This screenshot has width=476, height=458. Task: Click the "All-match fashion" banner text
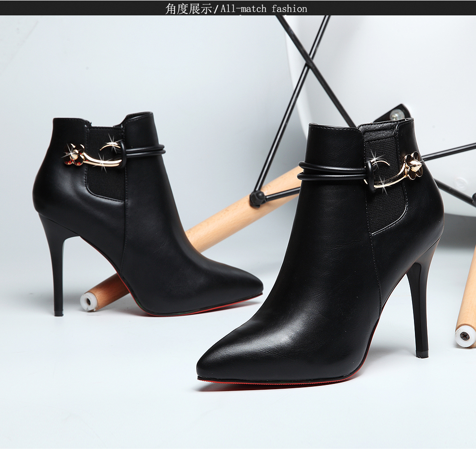click(x=263, y=8)
